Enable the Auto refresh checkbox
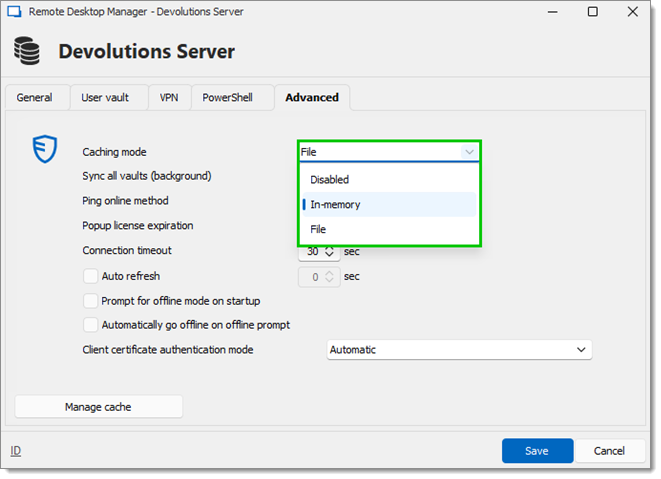 click(x=90, y=276)
